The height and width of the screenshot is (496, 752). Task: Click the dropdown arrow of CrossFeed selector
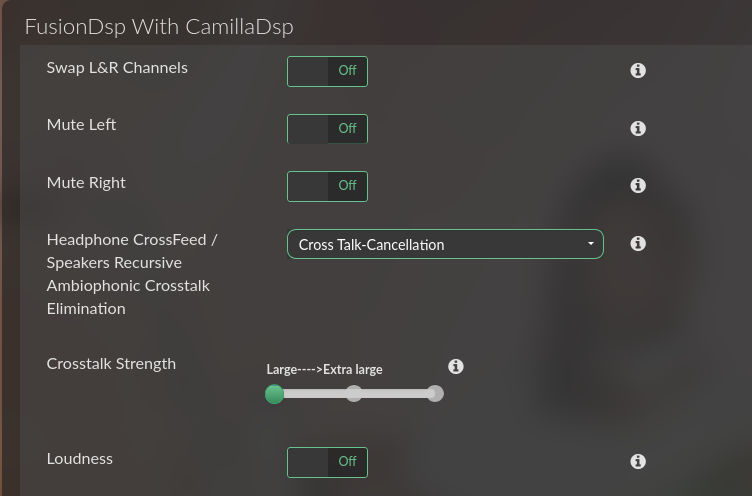tap(591, 244)
